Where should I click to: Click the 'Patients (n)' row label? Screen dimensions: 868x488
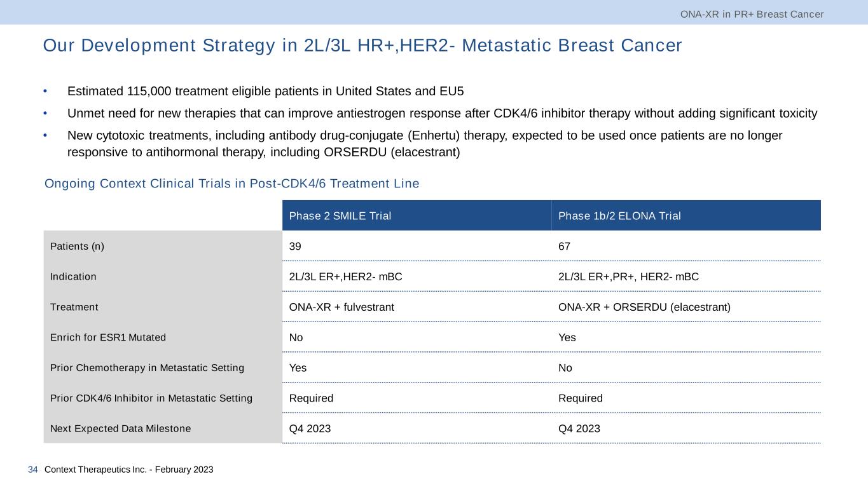(77, 247)
